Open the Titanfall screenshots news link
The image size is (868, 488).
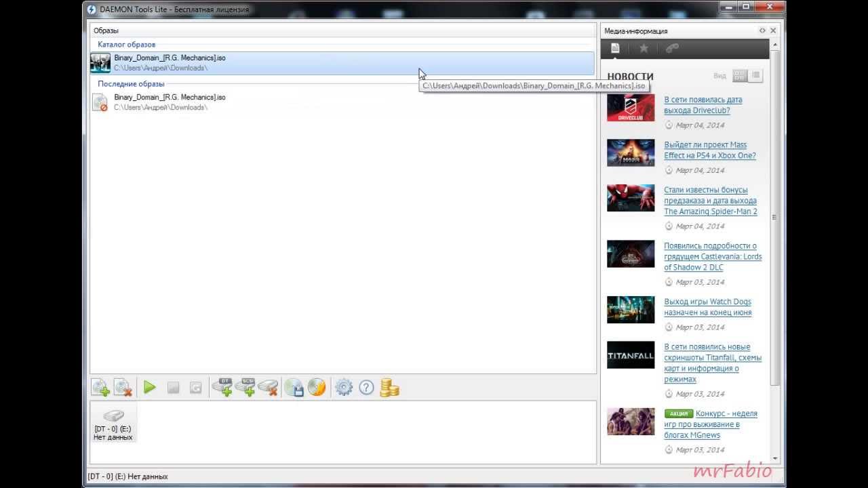tap(713, 363)
